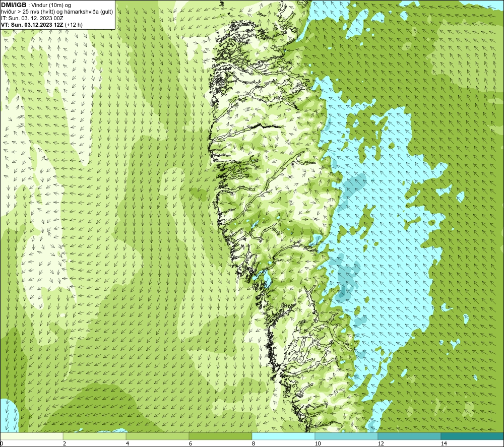This screenshot has width=504, height=447.
Task: Click the legend label '0'
Action: (2, 443)
